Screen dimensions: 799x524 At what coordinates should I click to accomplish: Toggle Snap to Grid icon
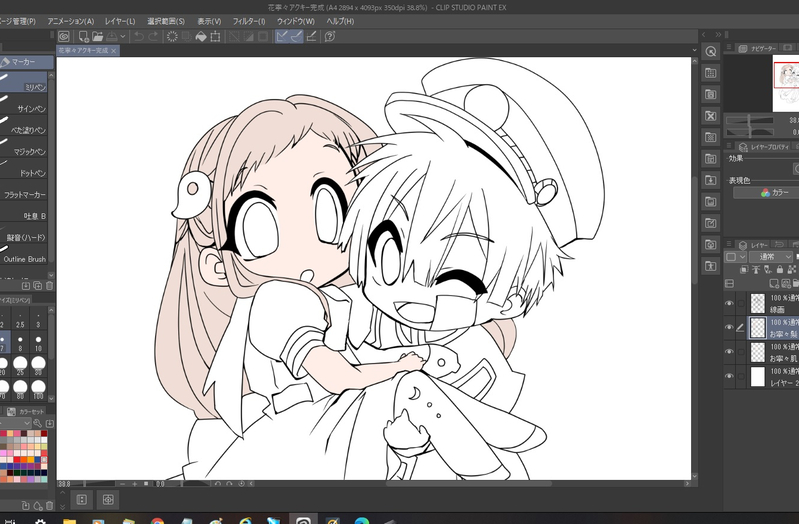pos(311,36)
